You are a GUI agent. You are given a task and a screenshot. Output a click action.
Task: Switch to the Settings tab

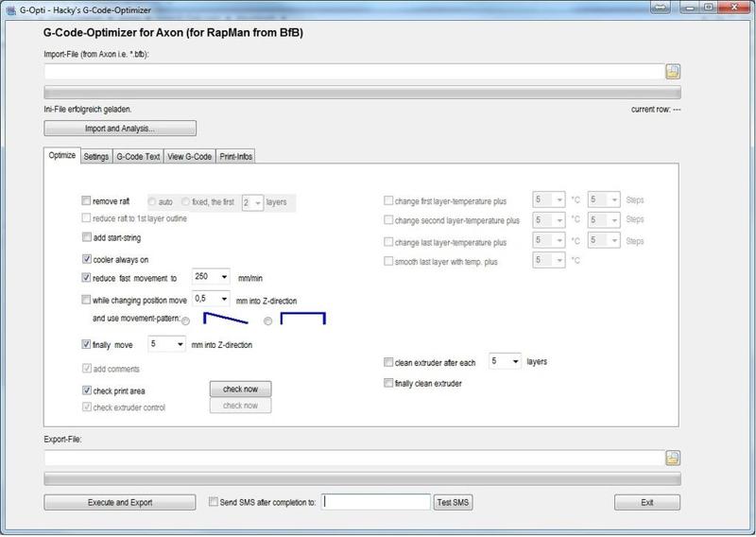96,156
